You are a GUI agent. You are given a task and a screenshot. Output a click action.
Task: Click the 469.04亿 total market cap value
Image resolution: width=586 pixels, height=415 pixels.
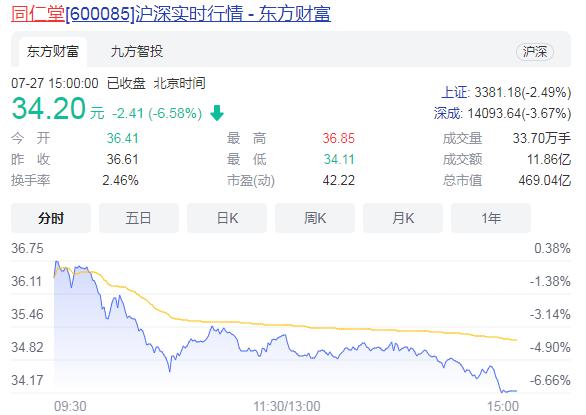(545, 181)
